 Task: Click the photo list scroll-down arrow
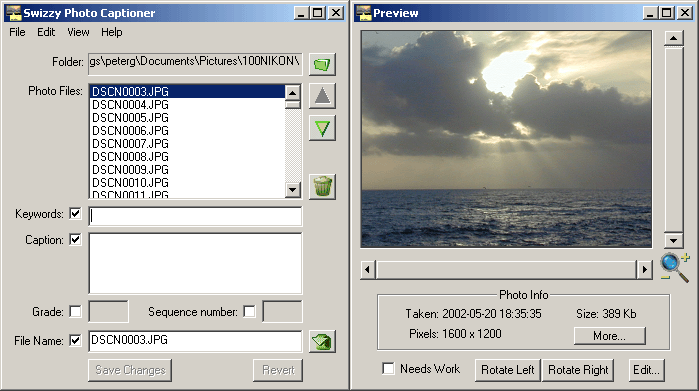pyautogui.click(x=292, y=189)
